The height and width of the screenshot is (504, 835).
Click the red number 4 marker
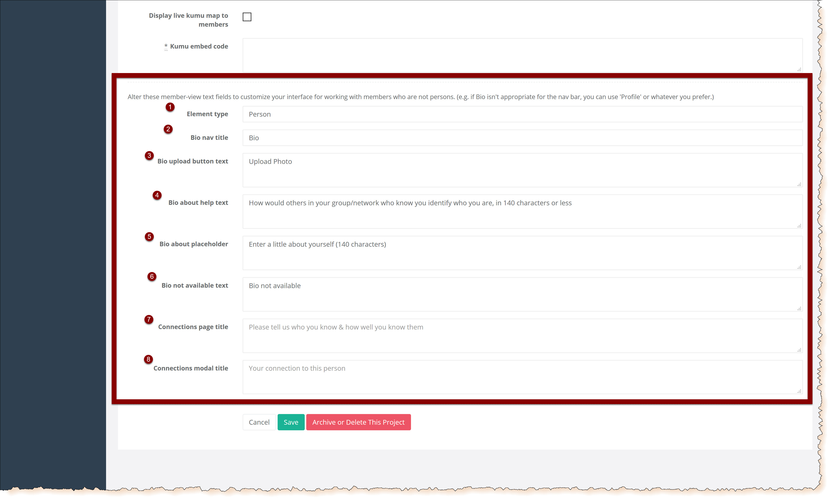coord(157,196)
